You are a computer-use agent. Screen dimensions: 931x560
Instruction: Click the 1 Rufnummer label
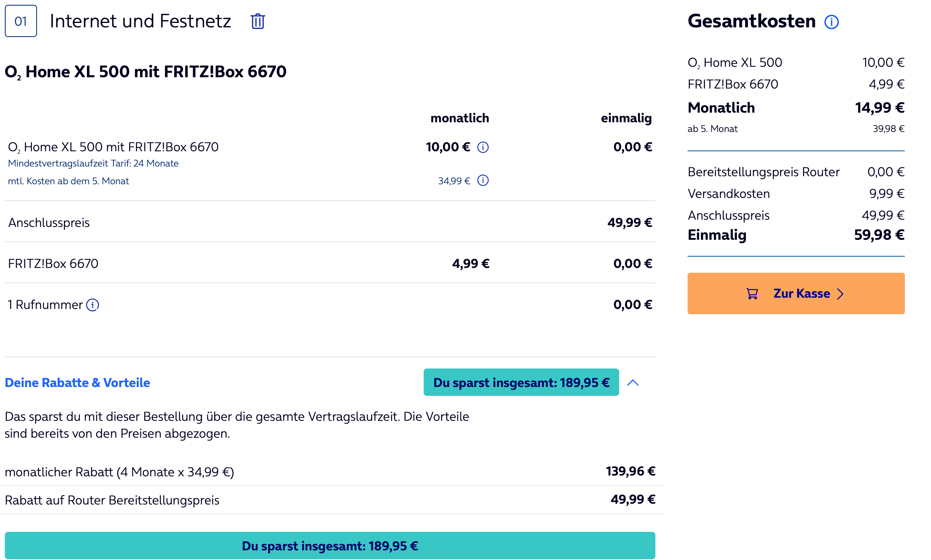(45, 305)
